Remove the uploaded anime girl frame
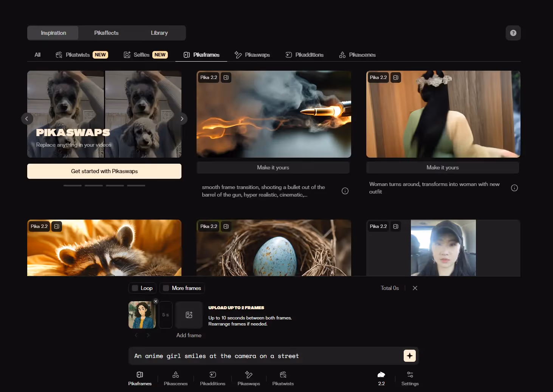The image size is (553, 392). tap(156, 301)
